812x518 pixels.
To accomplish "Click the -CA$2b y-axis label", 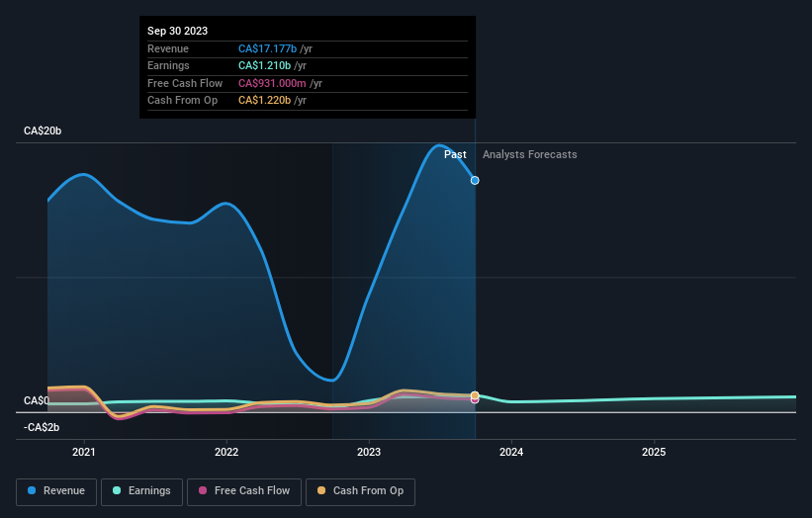I will [42, 427].
